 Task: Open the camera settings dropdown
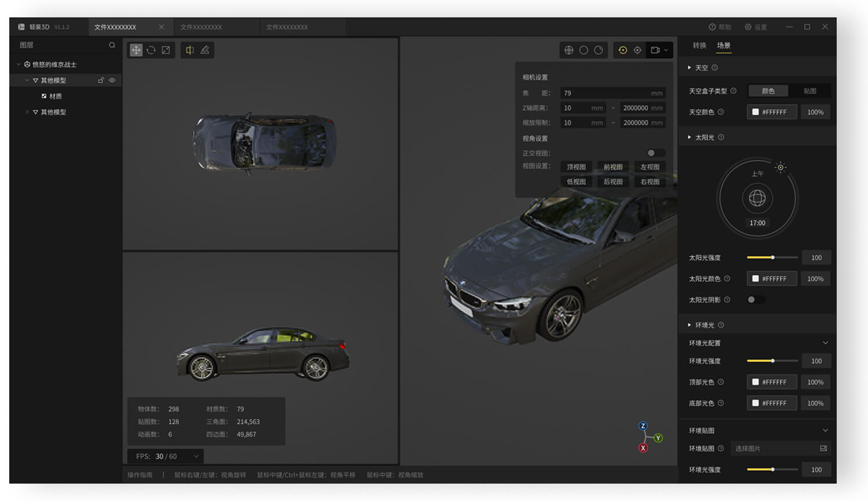659,50
